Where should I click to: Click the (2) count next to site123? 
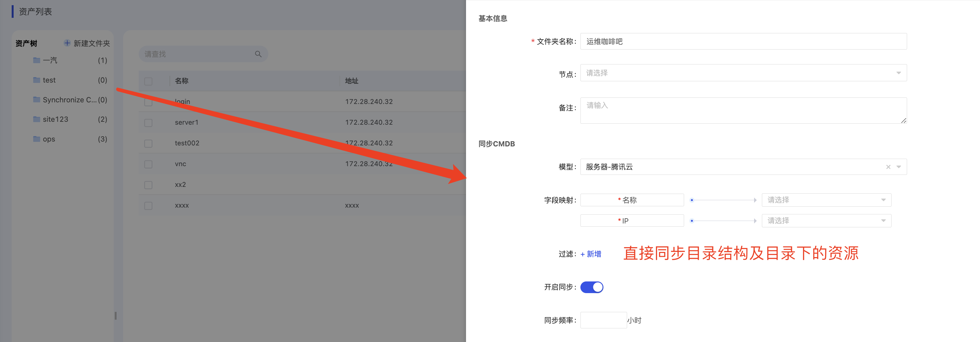point(102,119)
